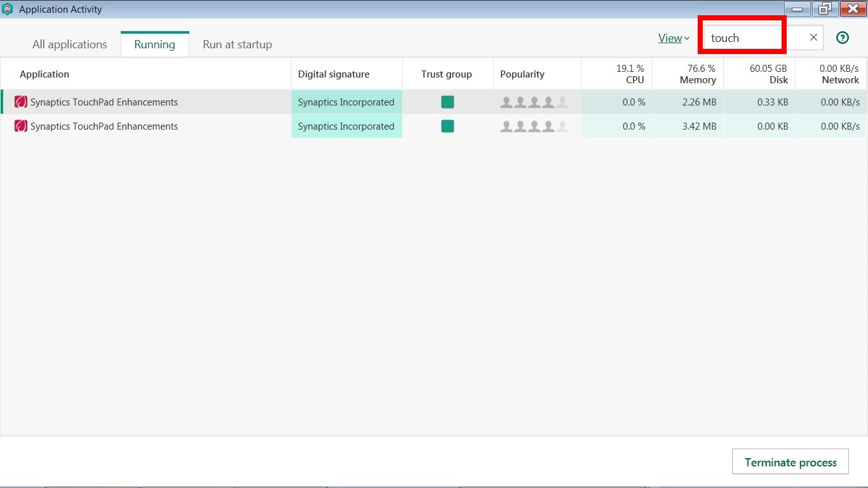Sort by the Disk column header
The height and width of the screenshot is (488, 868).
pyautogui.click(x=759, y=74)
